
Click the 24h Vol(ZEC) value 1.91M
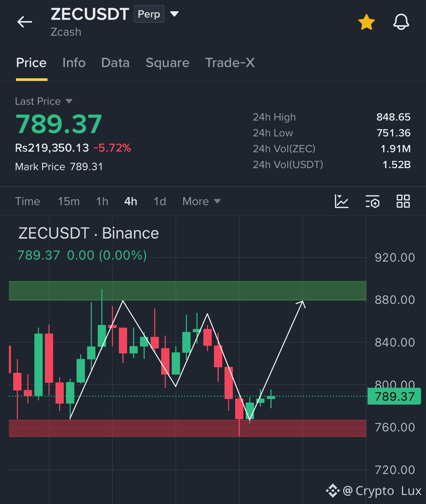[x=396, y=149]
